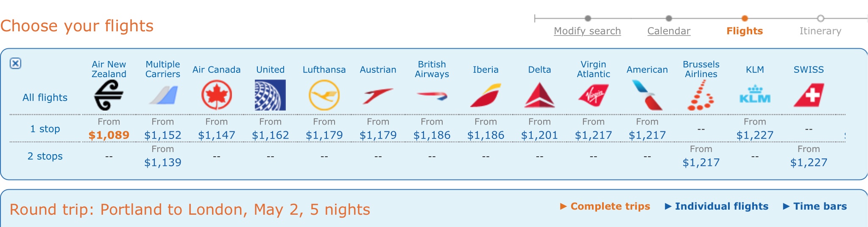Select Multiple Carriers $1,139 two-stop fare
Viewport: 868px width, 227px height.
pos(163,162)
